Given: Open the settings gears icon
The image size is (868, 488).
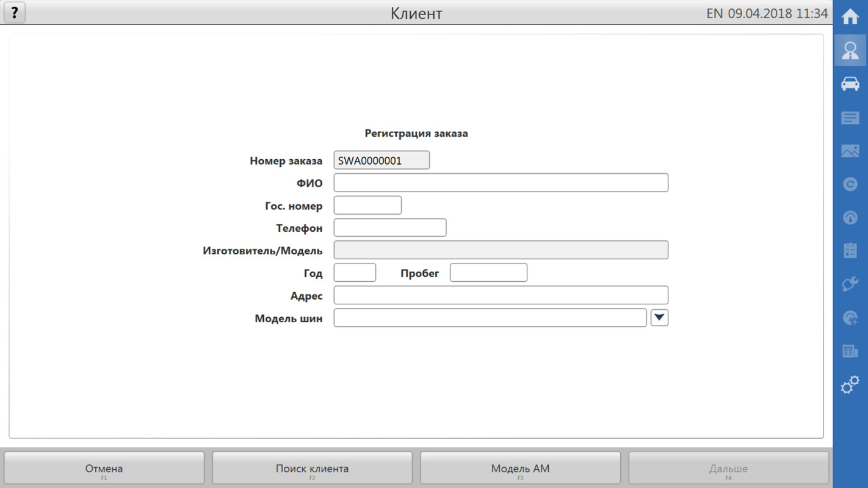Looking at the screenshot, I should tap(850, 384).
